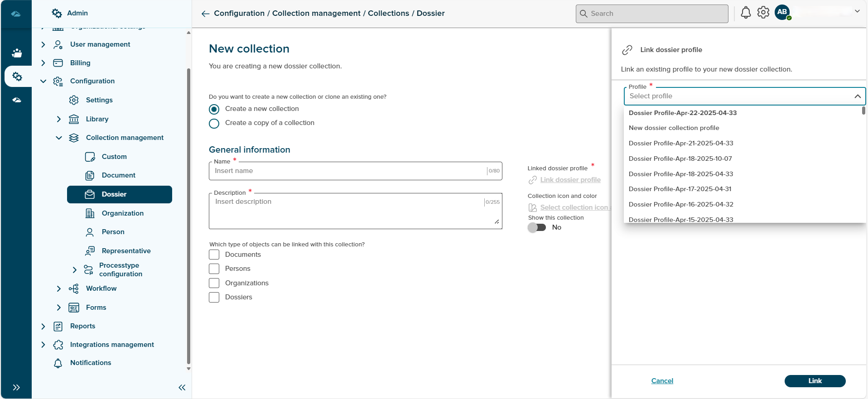
Task: Collapse the Collection management section
Action: click(59, 138)
